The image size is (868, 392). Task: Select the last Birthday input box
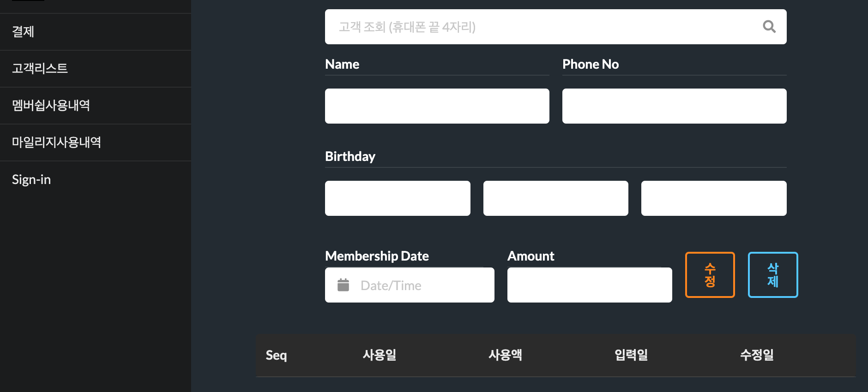(x=714, y=198)
